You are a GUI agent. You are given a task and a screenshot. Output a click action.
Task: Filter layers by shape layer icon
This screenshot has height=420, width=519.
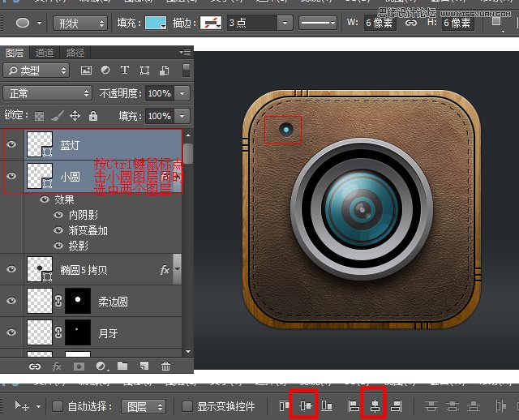144,71
